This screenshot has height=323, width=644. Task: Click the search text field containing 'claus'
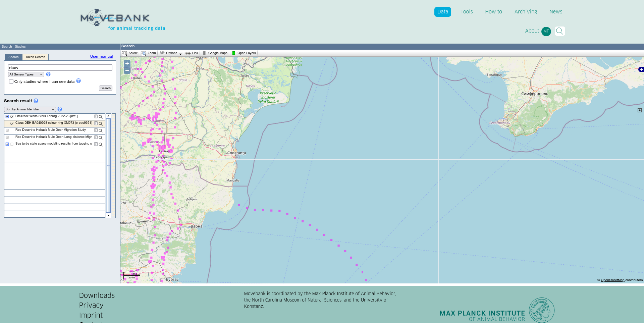coord(60,68)
